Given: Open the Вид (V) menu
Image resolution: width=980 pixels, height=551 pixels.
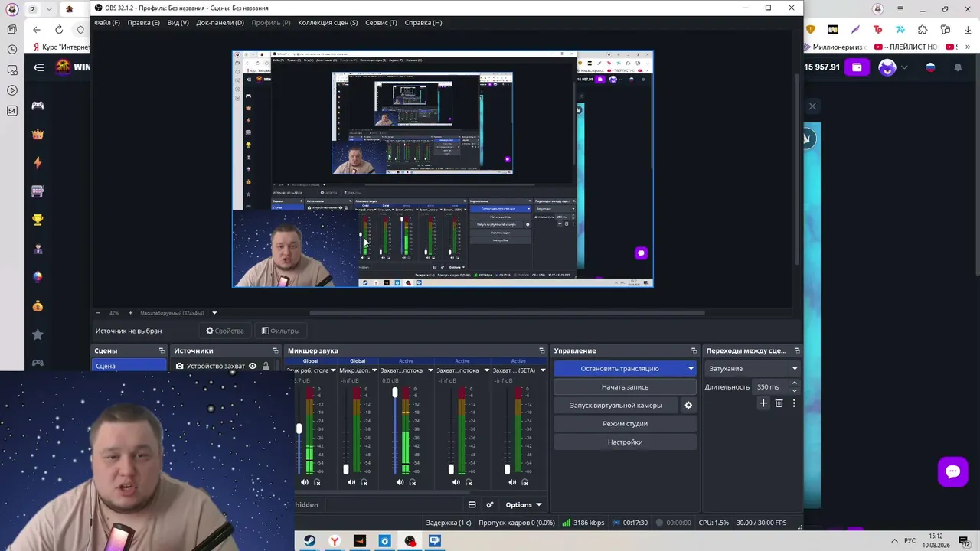Looking at the screenshot, I should 178,23.
